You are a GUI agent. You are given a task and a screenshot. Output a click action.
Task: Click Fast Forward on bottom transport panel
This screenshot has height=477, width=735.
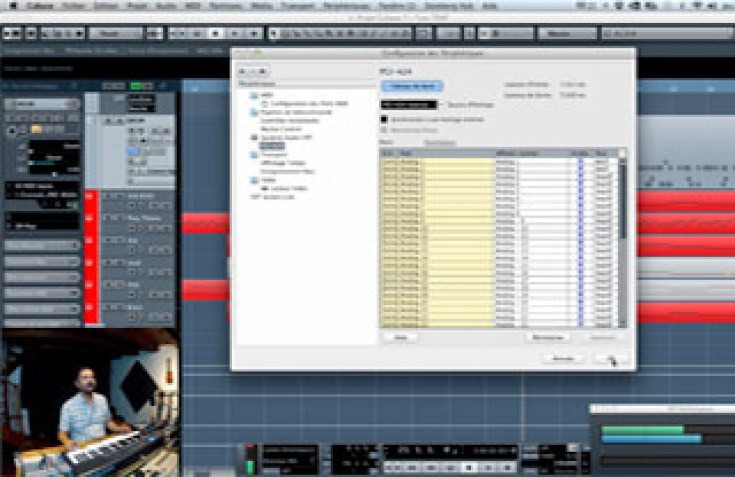pos(431,467)
